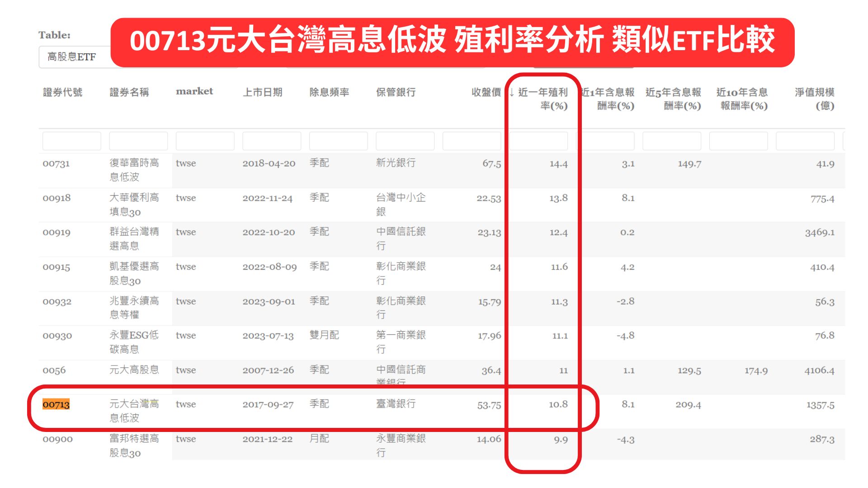Select the 00731 row code
Viewport: 868px width, 488px height.
(56, 164)
